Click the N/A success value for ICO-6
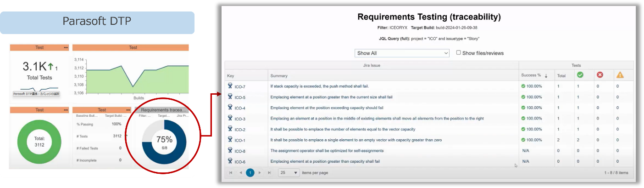Viewport: 644px width, 188px height. pos(526,161)
